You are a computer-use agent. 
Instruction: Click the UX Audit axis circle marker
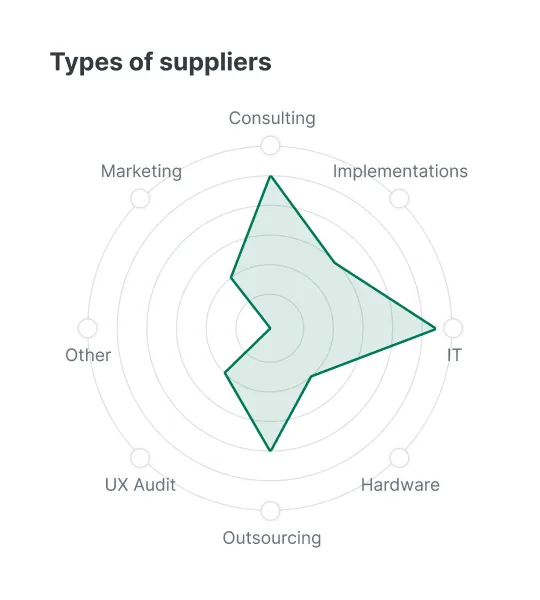(x=140, y=458)
